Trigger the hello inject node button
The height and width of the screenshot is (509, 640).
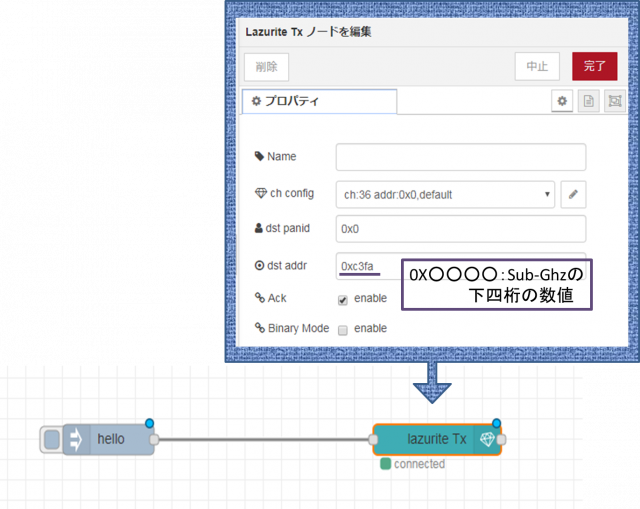(52, 440)
